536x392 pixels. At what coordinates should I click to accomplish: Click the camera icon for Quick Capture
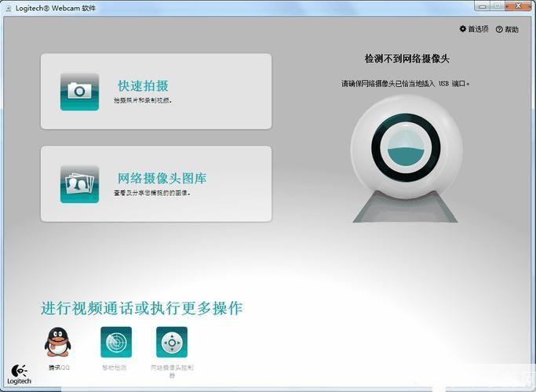[79, 91]
